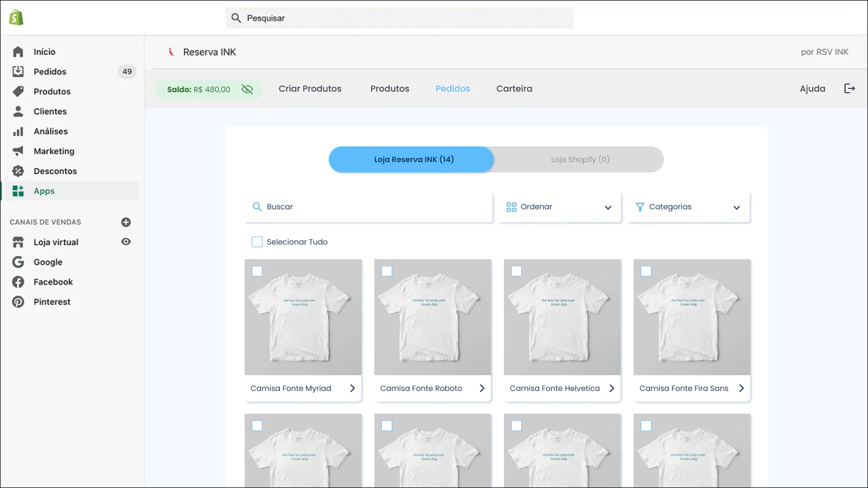Click the 'Saldo: R$ 480,00' balance text
This screenshot has height=488, width=868.
(x=199, y=89)
